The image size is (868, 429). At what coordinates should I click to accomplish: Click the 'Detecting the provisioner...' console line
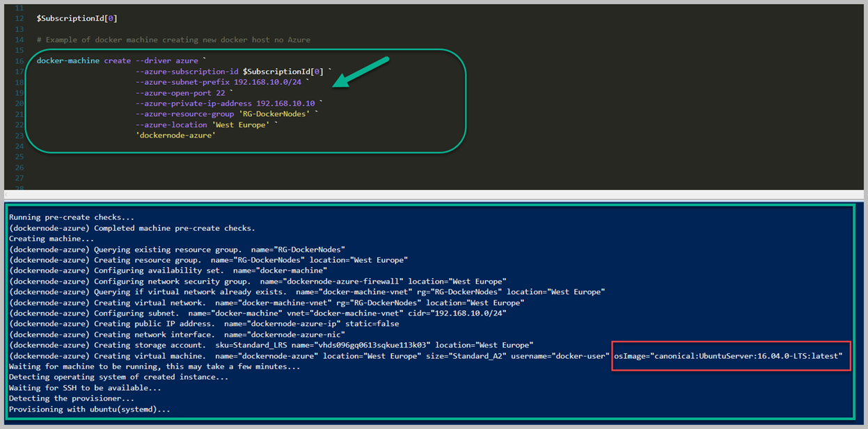pyautogui.click(x=72, y=398)
